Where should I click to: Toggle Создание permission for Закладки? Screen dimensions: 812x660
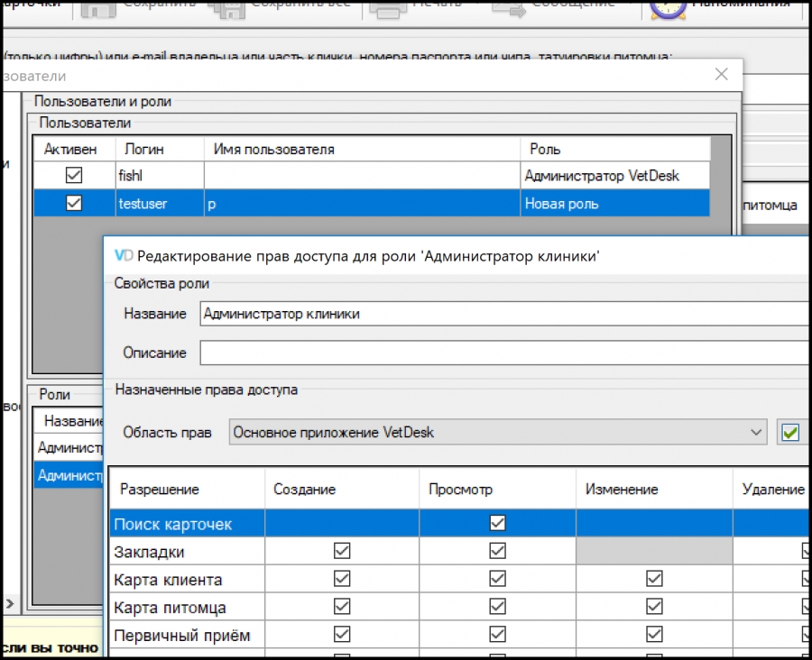342,551
